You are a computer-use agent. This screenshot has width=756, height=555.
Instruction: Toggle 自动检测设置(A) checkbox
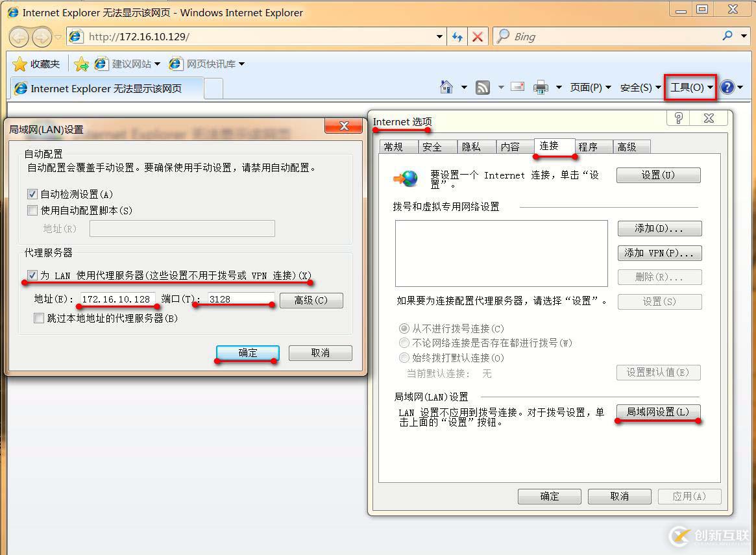pyautogui.click(x=32, y=194)
